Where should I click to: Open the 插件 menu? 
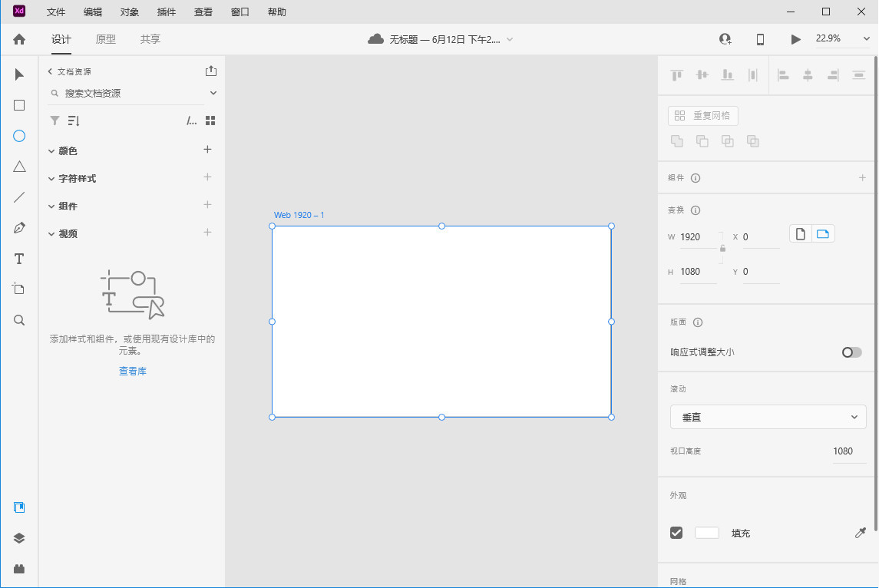click(x=166, y=12)
